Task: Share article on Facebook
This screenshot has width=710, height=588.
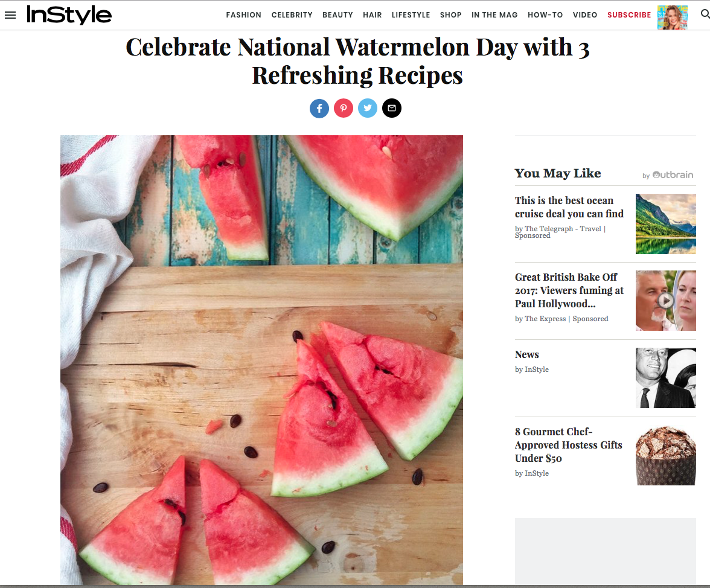Action: click(x=319, y=109)
